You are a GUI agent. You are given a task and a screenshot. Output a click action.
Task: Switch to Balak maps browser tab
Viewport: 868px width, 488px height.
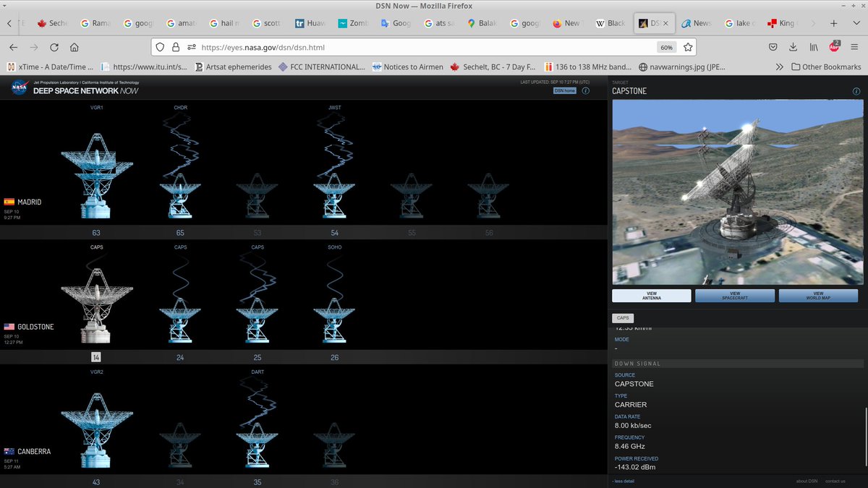pos(481,23)
